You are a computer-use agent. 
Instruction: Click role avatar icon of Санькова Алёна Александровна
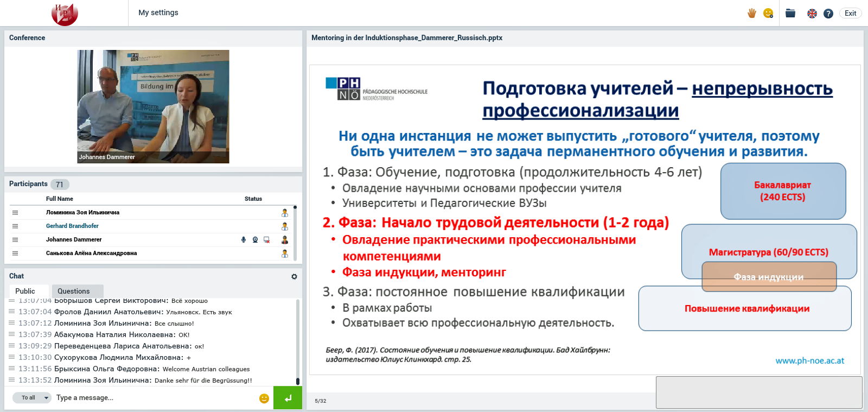pyautogui.click(x=285, y=253)
